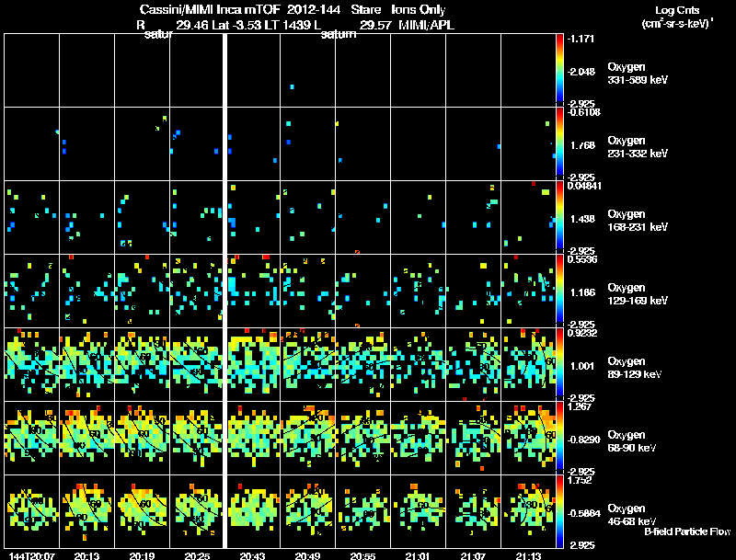The height and width of the screenshot is (560, 736).
Task: Click the '1.001' color scale value
Action: pos(582,366)
